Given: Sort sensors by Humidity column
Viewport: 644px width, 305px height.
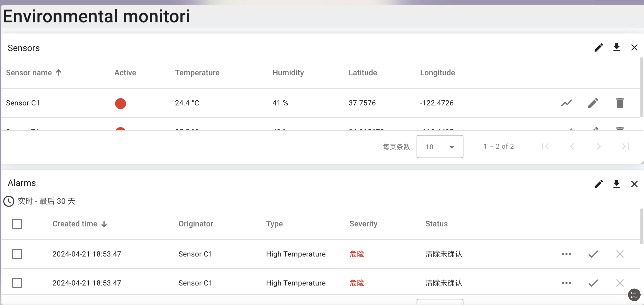Looking at the screenshot, I should pyautogui.click(x=288, y=73).
